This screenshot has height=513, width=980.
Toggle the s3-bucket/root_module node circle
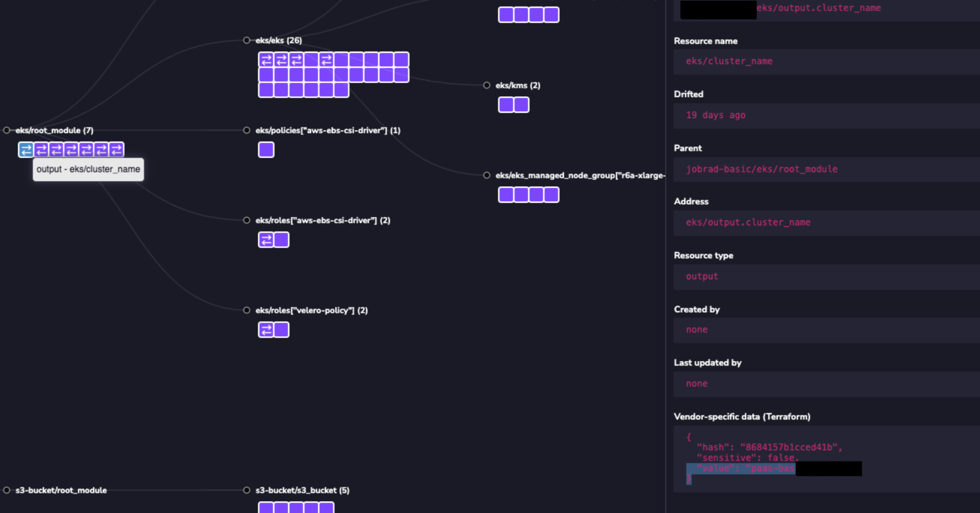(x=7, y=490)
